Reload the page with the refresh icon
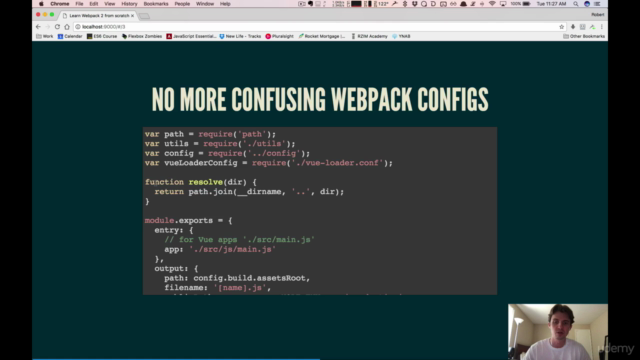 click(57, 27)
